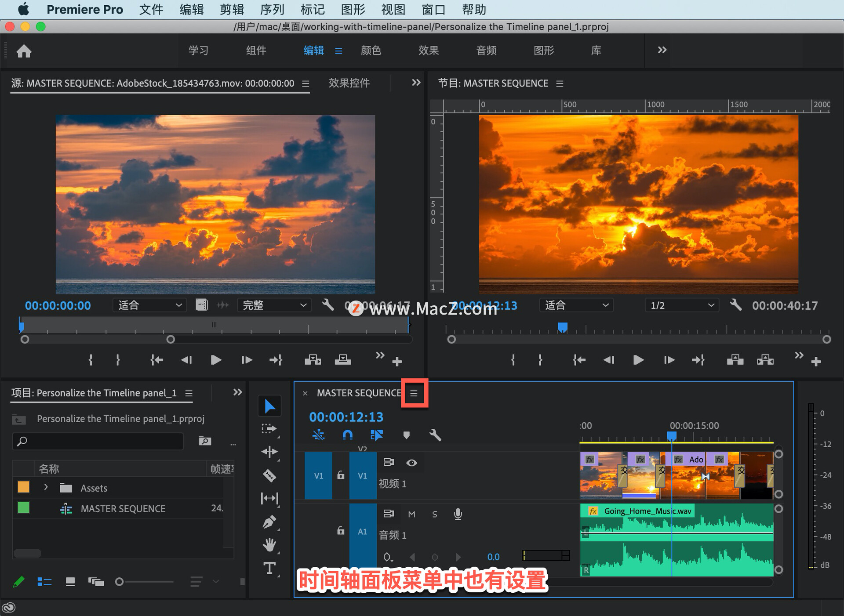The image size is (844, 616).
Task: Expand the Assets bin folder
Action: (x=46, y=487)
